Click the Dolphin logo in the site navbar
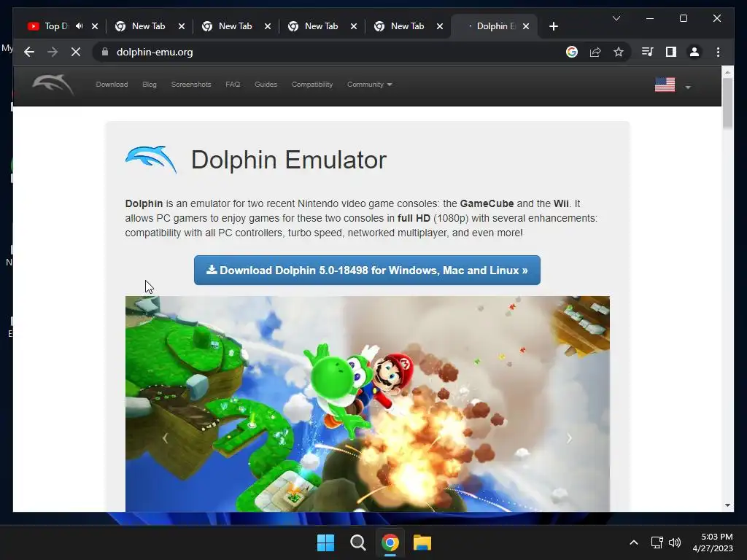747x560 pixels. pyautogui.click(x=53, y=85)
